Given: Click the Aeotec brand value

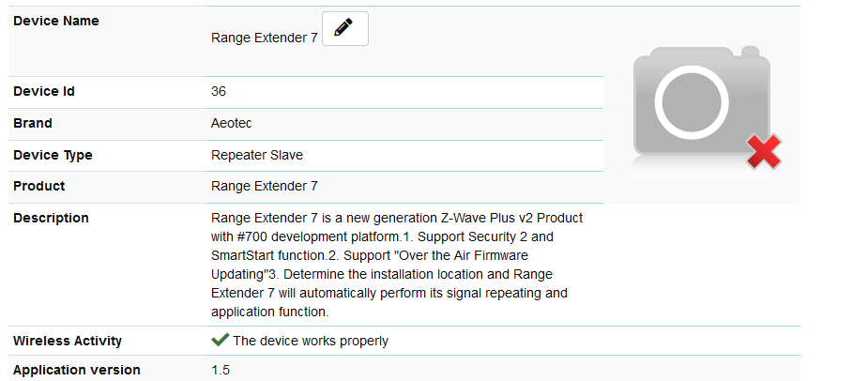Looking at the screenshot, I should pyautogui.click(x=232, y=123).
